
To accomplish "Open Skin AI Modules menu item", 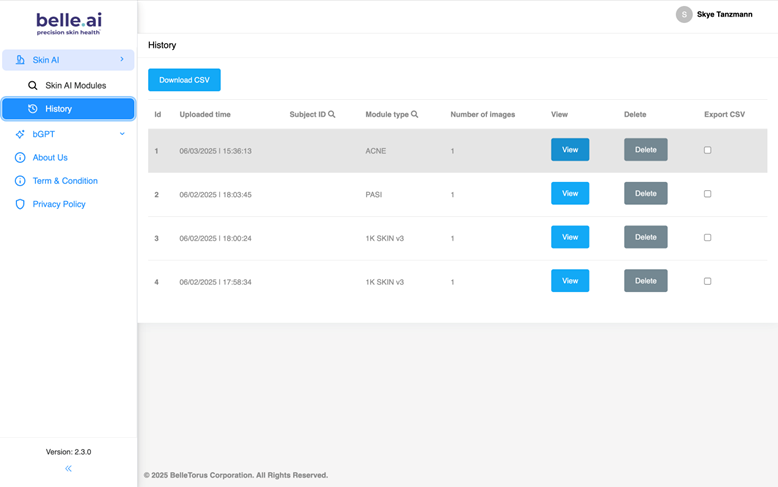I will [x=75, y=86].
